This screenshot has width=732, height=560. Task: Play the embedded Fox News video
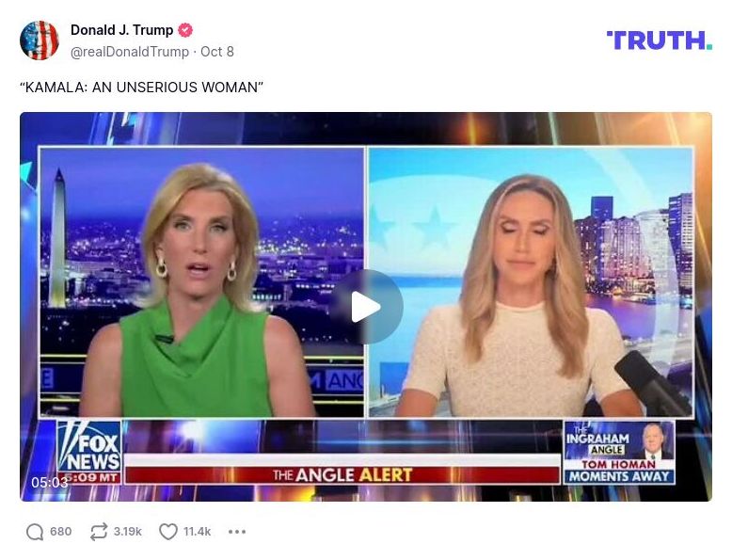[x=366, y=307]
